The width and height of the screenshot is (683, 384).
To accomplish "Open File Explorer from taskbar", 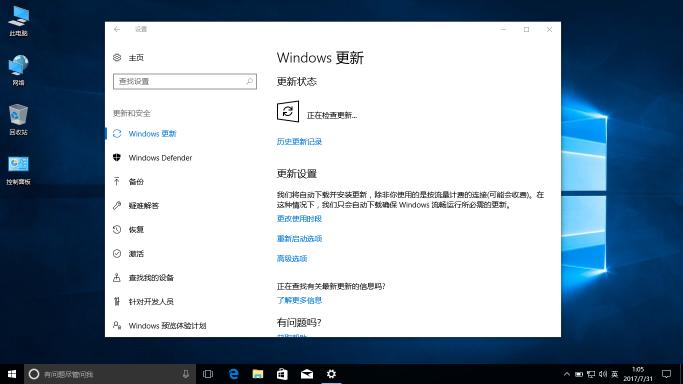I will [x=258, y=374].
